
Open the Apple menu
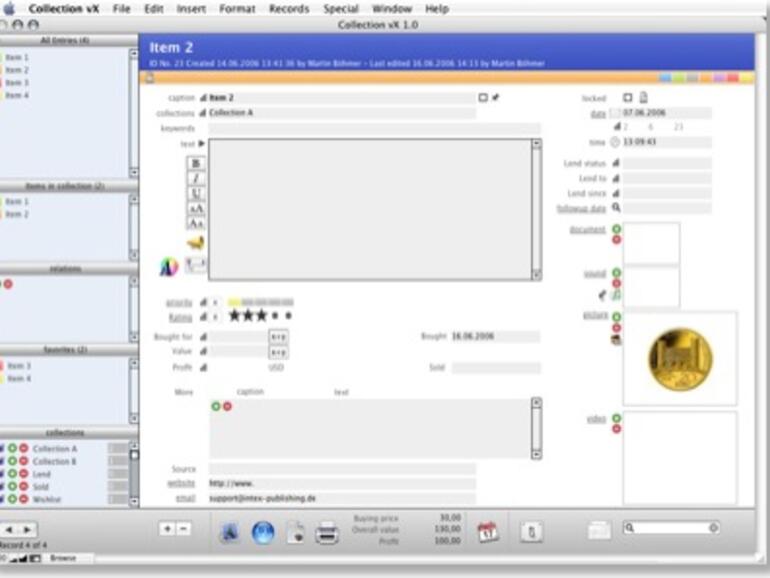[x=9, y=8]
